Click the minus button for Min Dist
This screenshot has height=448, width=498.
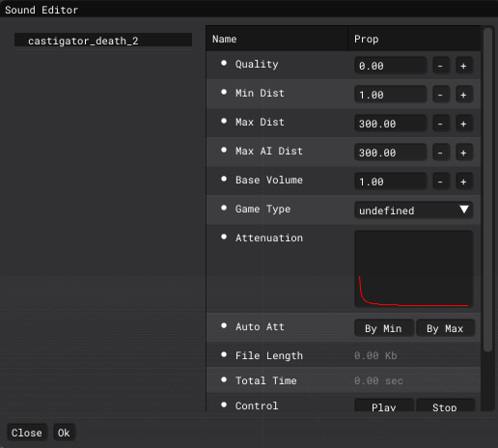440,95
